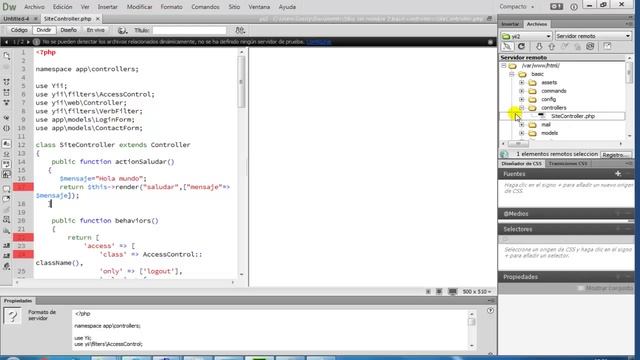Click the Connect to remote server icon
This screenshot has width=640, height=360.
pyautogui.click(x=507, y=47)
